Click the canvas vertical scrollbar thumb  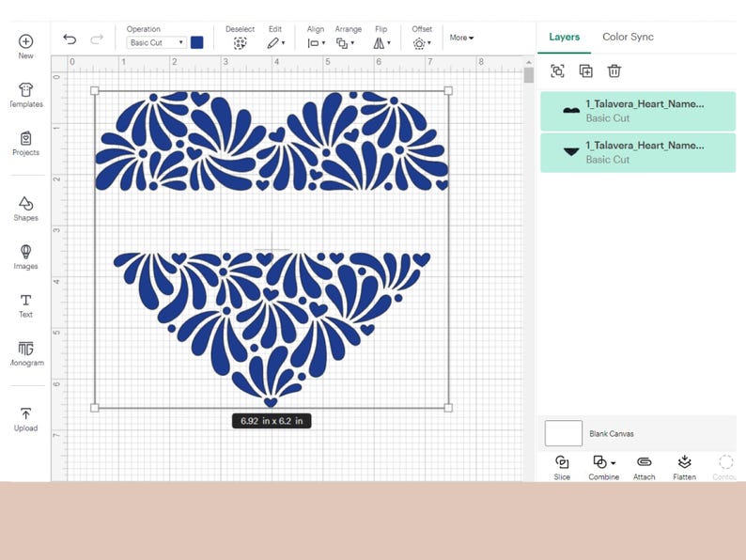(529, 75)
